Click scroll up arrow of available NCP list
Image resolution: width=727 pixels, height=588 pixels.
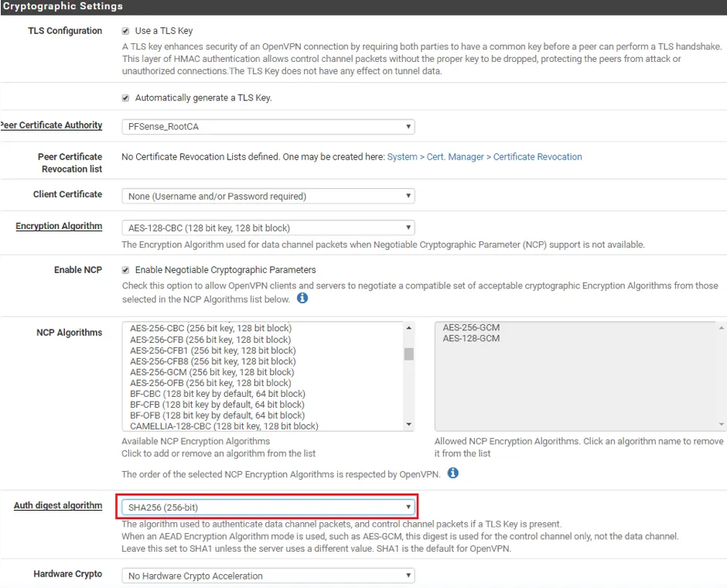coord(409,328)
